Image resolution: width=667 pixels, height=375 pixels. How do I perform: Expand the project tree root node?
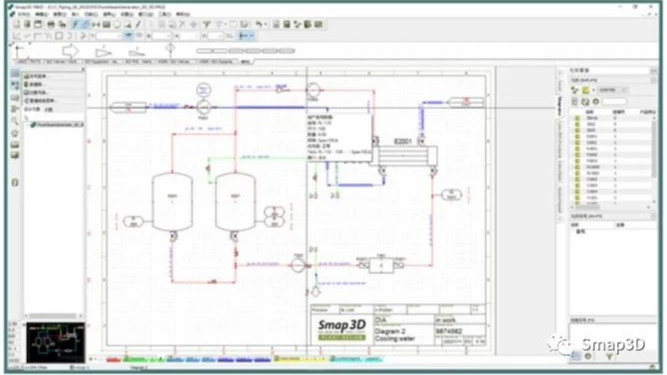pyautogui.click(x=27, y=125)
